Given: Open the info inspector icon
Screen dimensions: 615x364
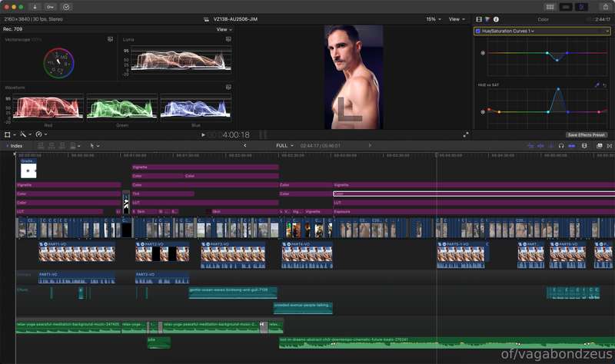Looking at the screenshot, I should [x=496, y=19].
